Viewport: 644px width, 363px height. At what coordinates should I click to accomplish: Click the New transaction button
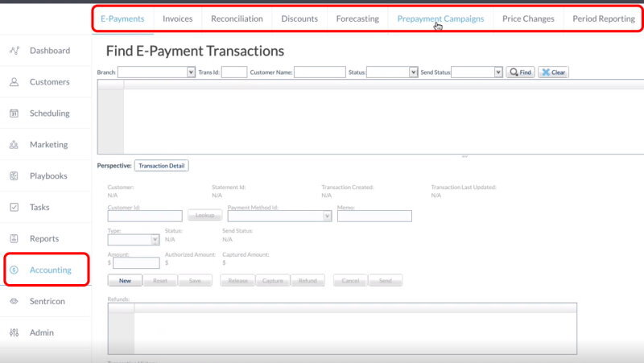[x=125, y=281]
